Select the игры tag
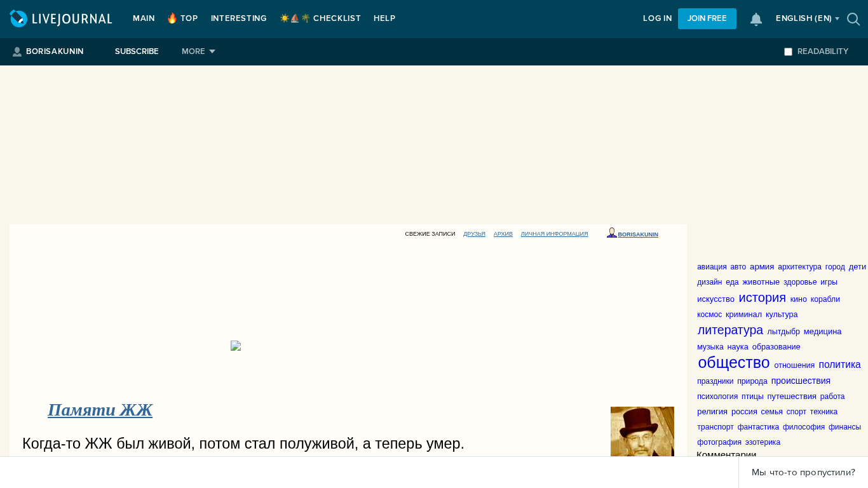The width and height of the screenshot is (868, 488). click(829, 282)
